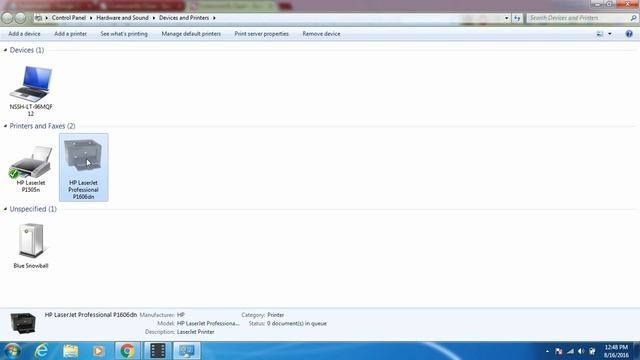This screenshot has height=360, width=640.
Task: Refresh the Devices and Printers view
Action: pos(517,18)
